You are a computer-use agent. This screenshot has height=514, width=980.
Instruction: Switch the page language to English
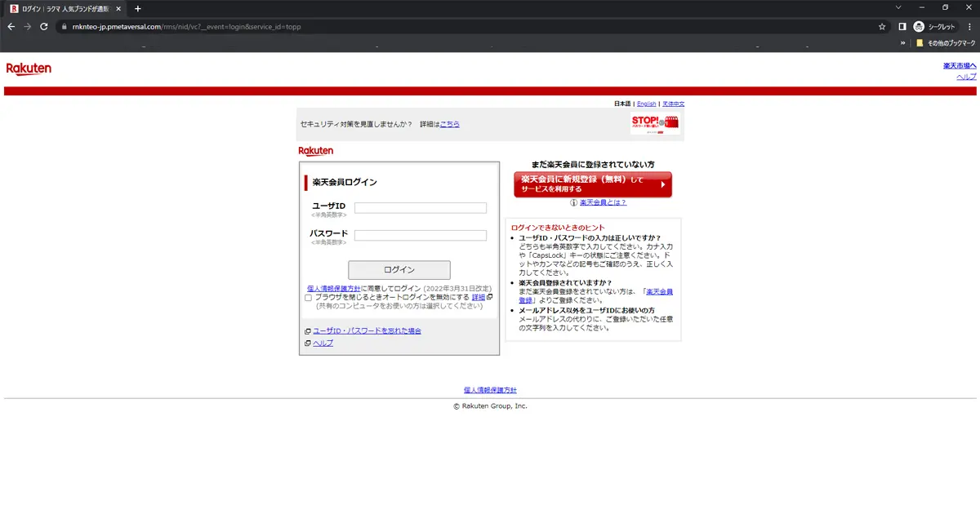click(648, 104)
